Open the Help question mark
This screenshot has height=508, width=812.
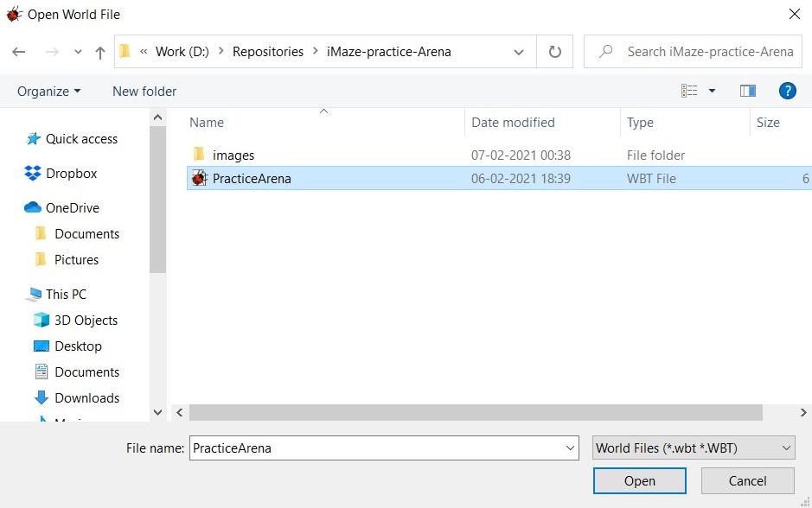tap(787, 91)
